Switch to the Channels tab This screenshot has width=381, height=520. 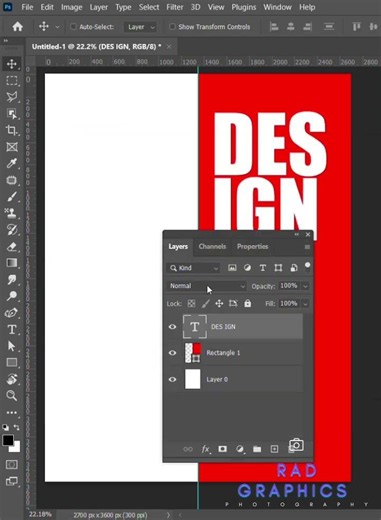212,247
